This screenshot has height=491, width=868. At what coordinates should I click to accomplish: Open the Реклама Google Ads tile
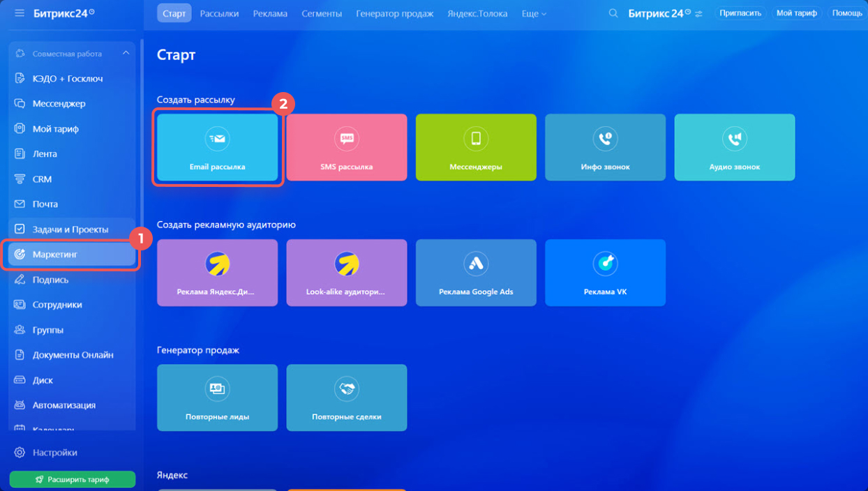476,273
